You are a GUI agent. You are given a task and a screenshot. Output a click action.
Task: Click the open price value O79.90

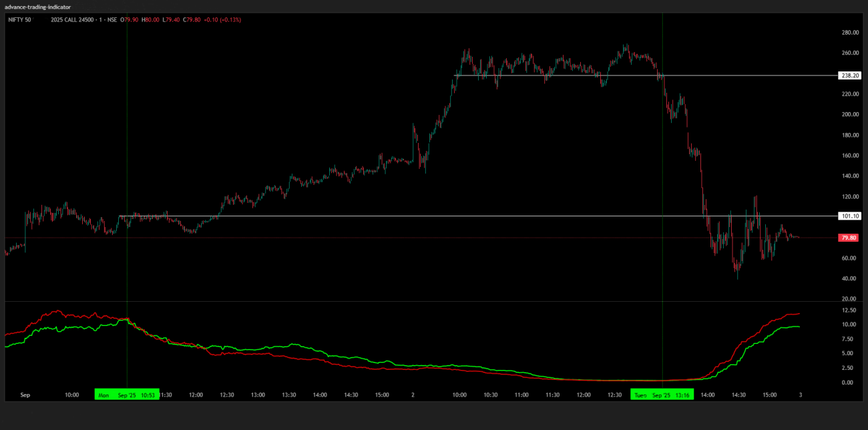coord(130,20)
